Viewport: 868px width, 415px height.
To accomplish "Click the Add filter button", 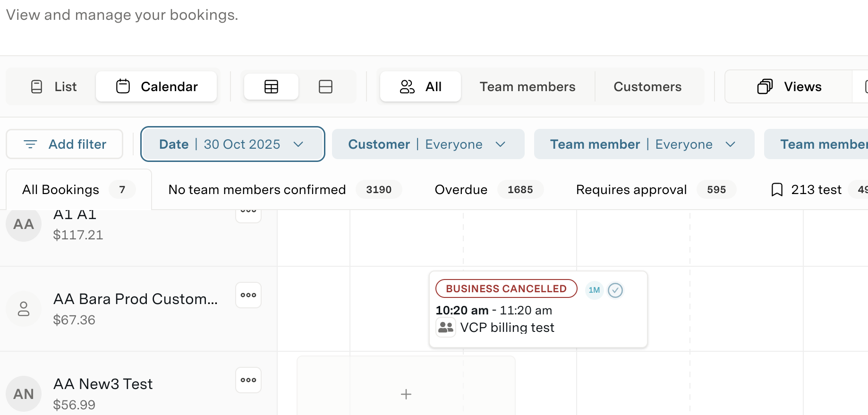I will coord(65,144).
